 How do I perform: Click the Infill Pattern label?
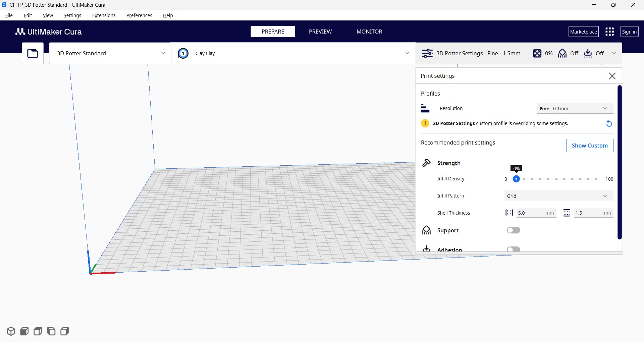(x=450, y=196)
